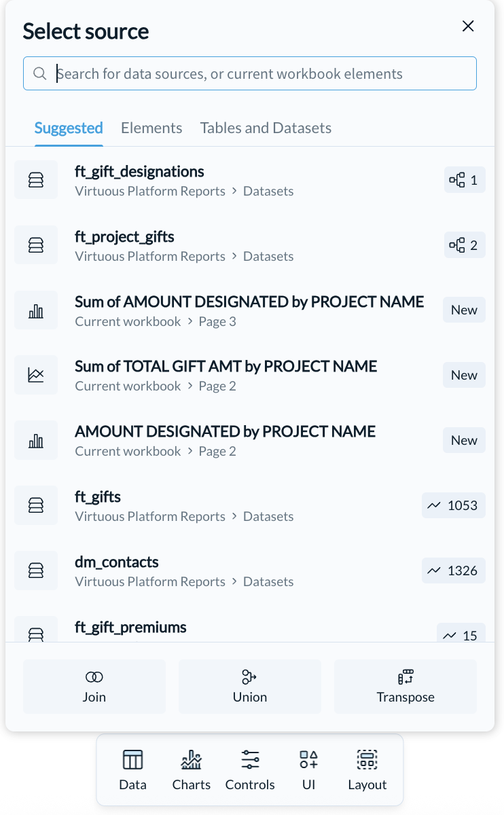
Task: Click the Transpose button
Action: coord(406,687)
